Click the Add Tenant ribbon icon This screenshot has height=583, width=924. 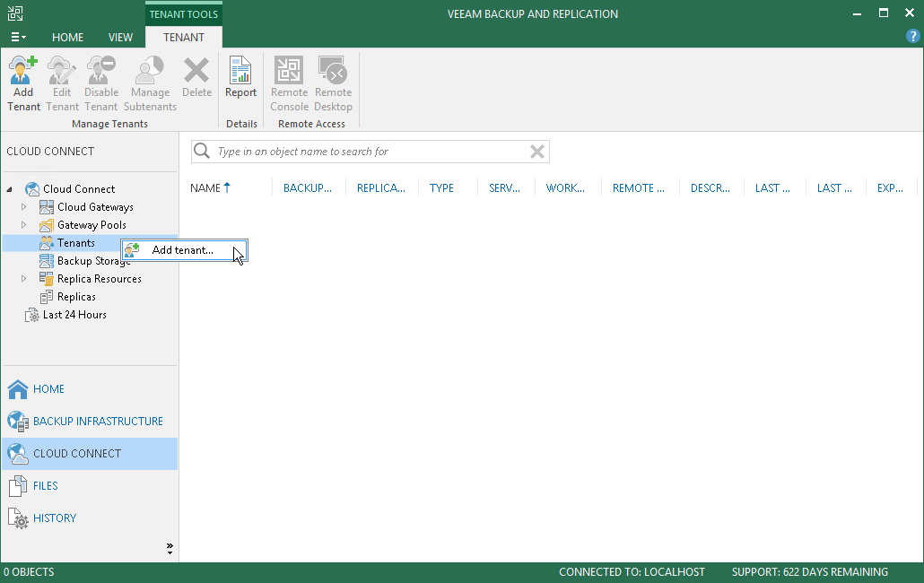tap(23, 83)
